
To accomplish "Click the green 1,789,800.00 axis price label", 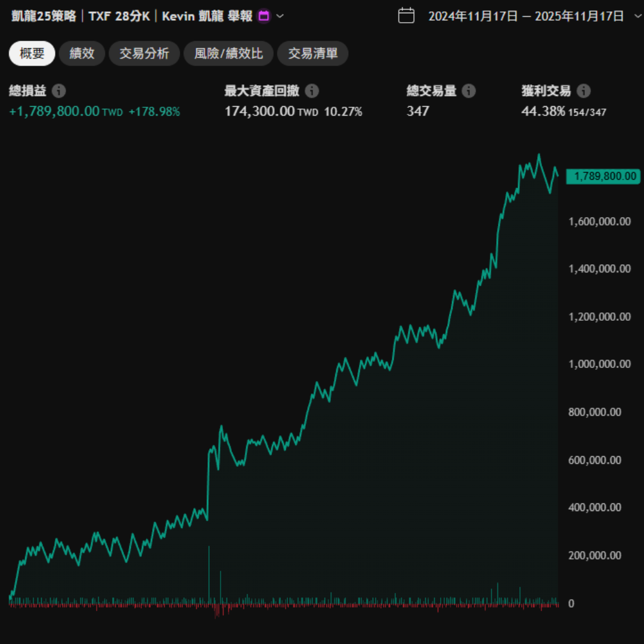I will (603, 176).
